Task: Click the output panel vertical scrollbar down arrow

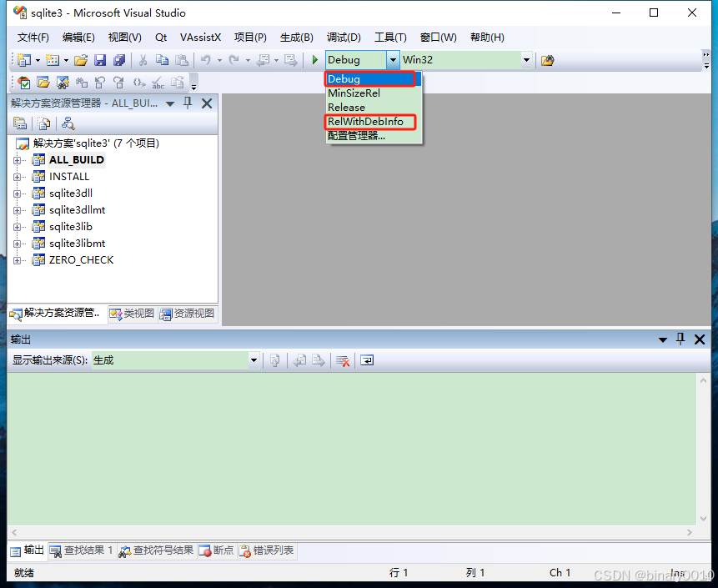Action: coord(703,519)
